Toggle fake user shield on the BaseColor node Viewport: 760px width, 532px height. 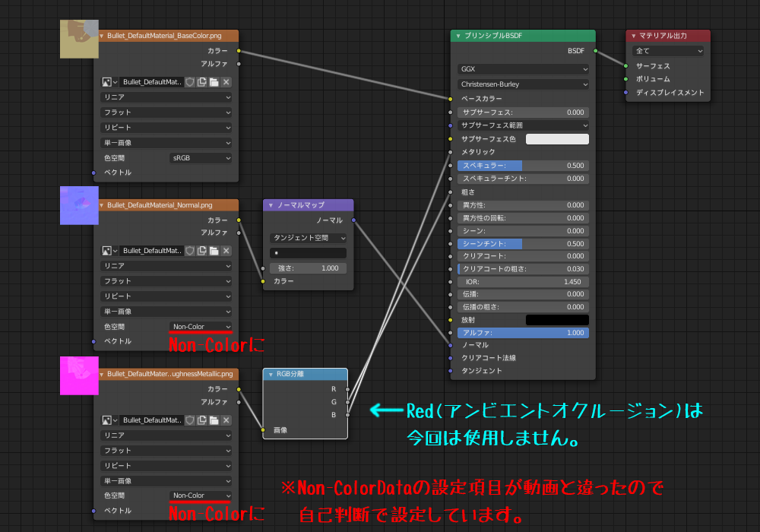(190, 81)
